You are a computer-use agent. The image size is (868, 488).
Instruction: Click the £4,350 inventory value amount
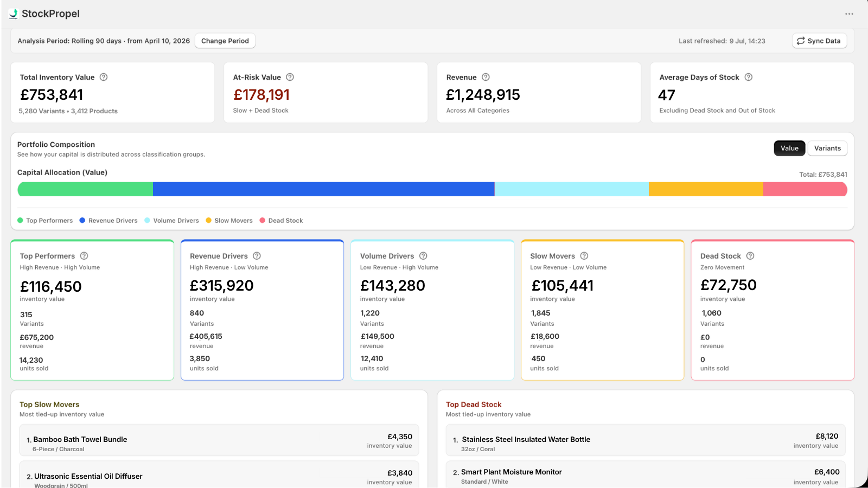tap(400, 436)
